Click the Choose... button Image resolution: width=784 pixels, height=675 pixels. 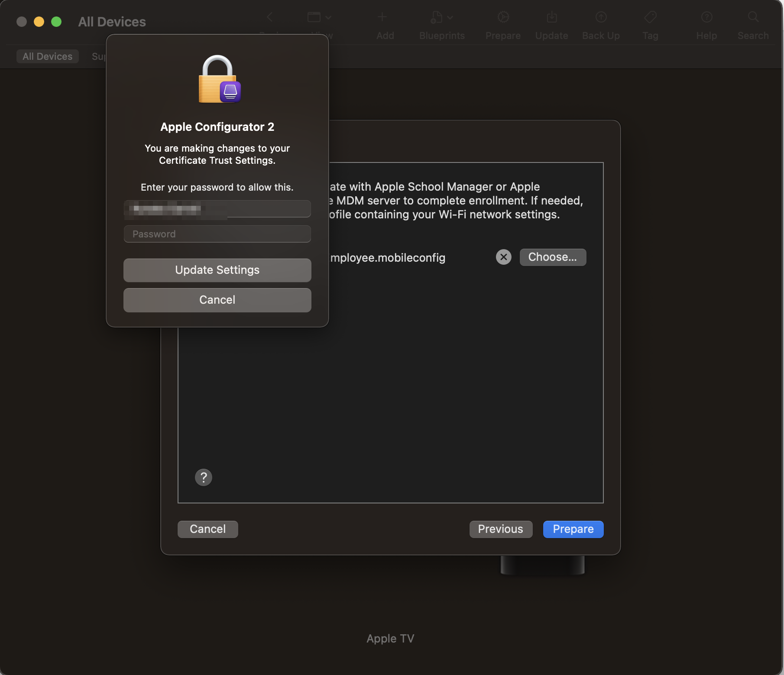click(x=553, y=257)
